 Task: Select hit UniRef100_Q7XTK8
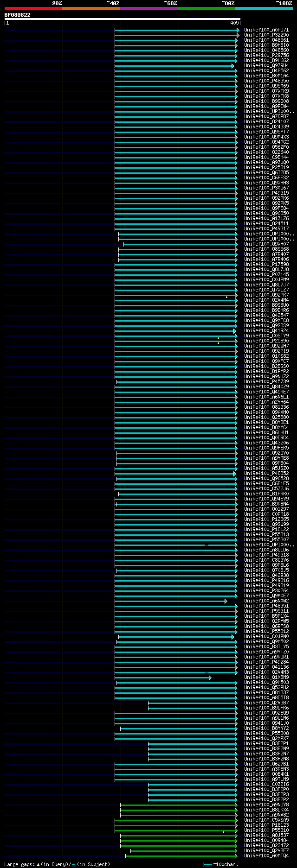[x=266, y=96]
